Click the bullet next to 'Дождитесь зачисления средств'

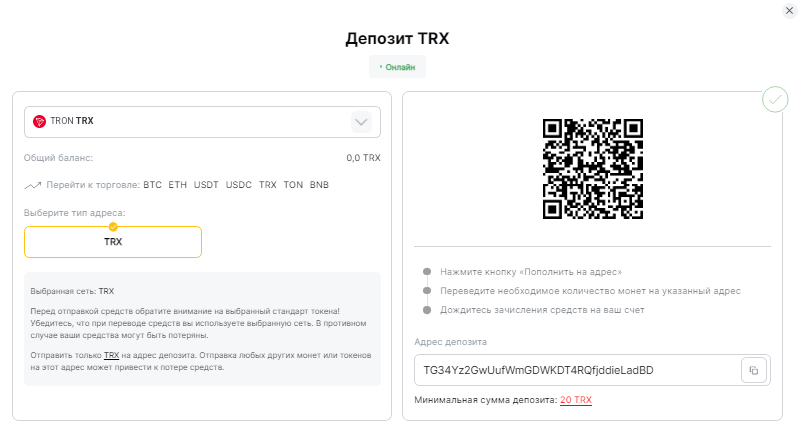tap(427, 310)
